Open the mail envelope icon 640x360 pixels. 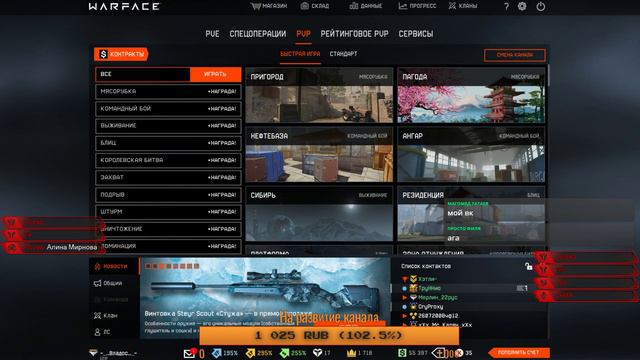(x=189, y=353)
